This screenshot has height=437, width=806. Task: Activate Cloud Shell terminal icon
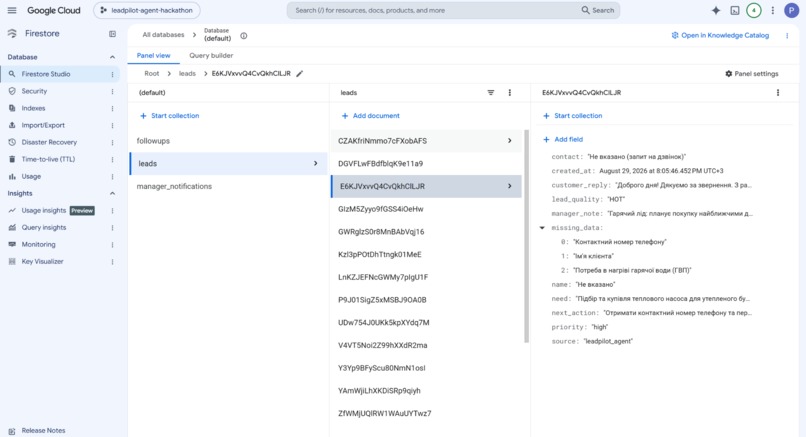735,10
